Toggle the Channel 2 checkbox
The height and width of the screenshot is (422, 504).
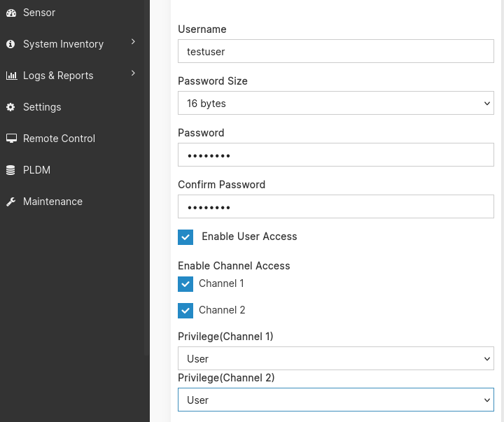point(185,311)
